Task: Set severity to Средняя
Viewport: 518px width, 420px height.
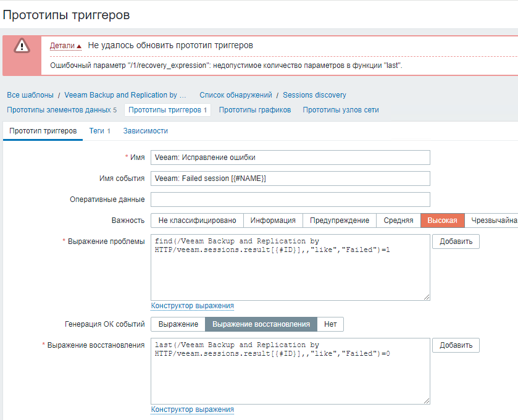Action: click(x=398, y=220)
